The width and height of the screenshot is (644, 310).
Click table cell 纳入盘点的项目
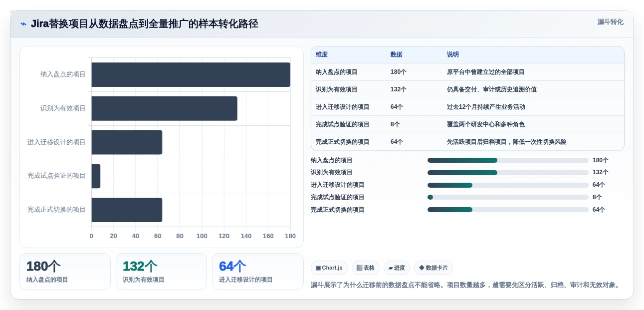(337, 72)
